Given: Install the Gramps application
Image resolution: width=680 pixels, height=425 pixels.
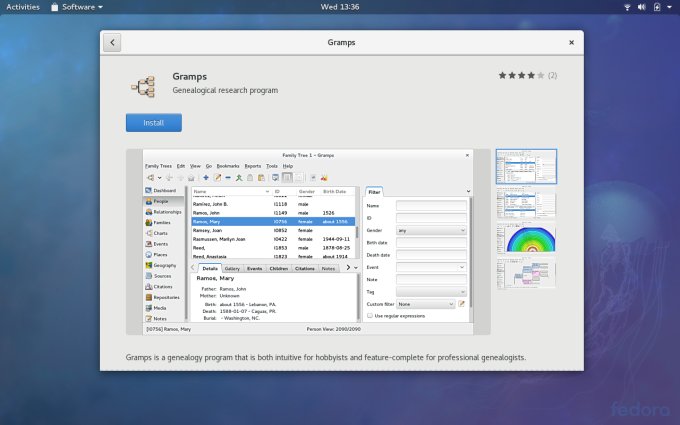Looking at the screenshot, I should 154,123.
